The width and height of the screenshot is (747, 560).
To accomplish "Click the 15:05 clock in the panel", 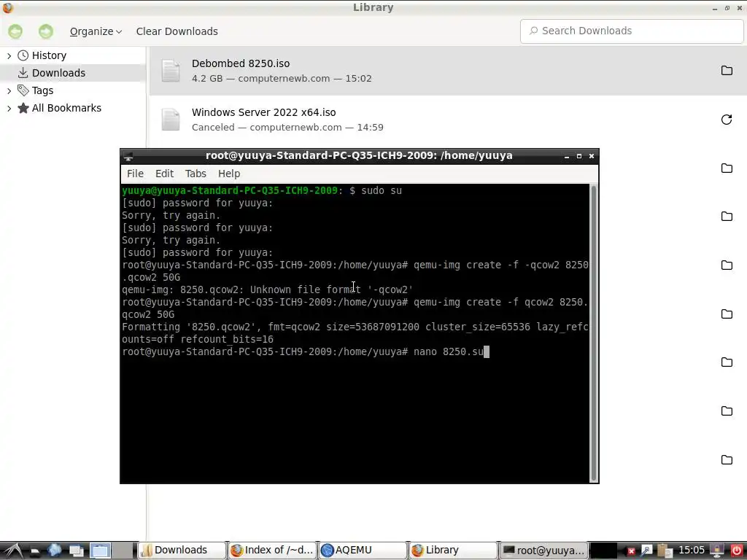I will pyautogui.click(x=692, y=551).
